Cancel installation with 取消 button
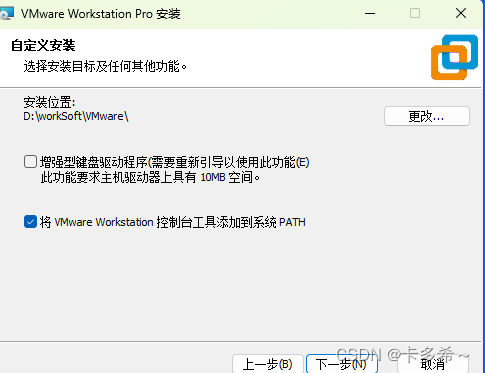The width and height of the screenshot is (485, 373). pyautogui.click(x=433, y=364)
